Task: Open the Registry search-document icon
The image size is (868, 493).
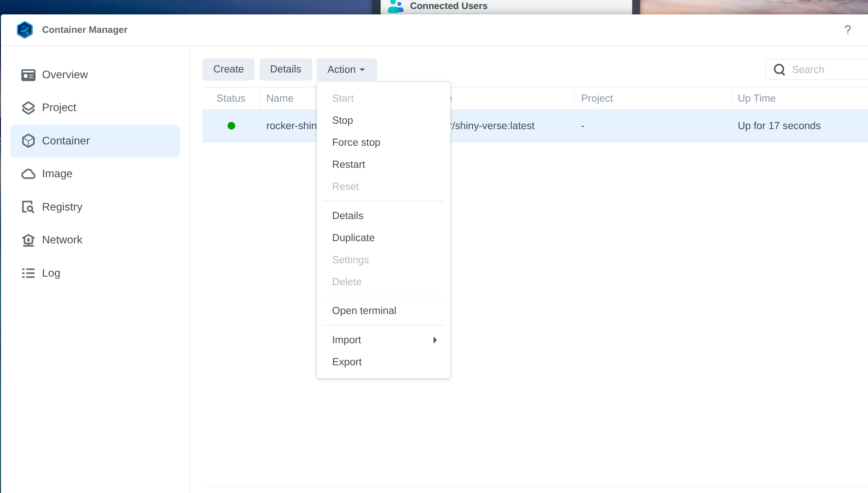Action: (28, 207)
